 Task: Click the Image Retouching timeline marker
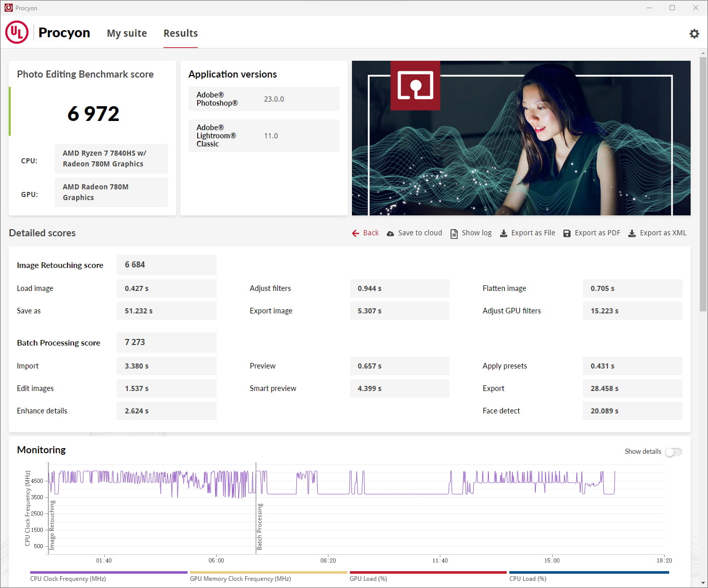click(x=52, y=525)
